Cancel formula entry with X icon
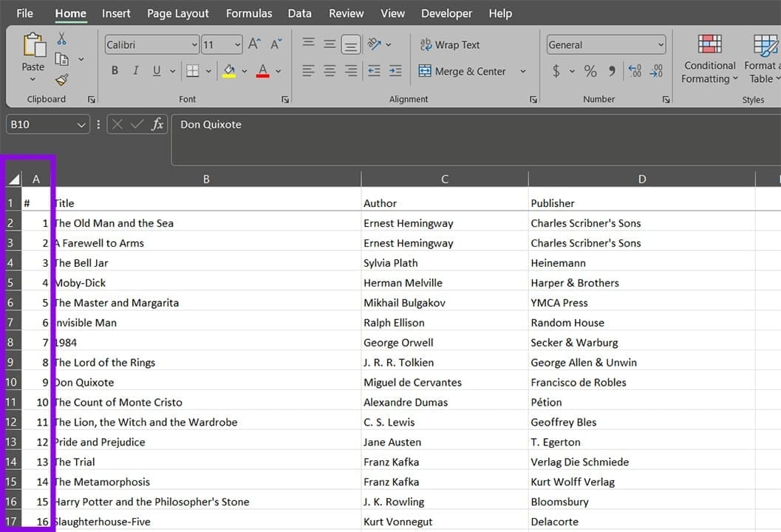The height and width of the screenshot is (532, 781). (117, 124)
